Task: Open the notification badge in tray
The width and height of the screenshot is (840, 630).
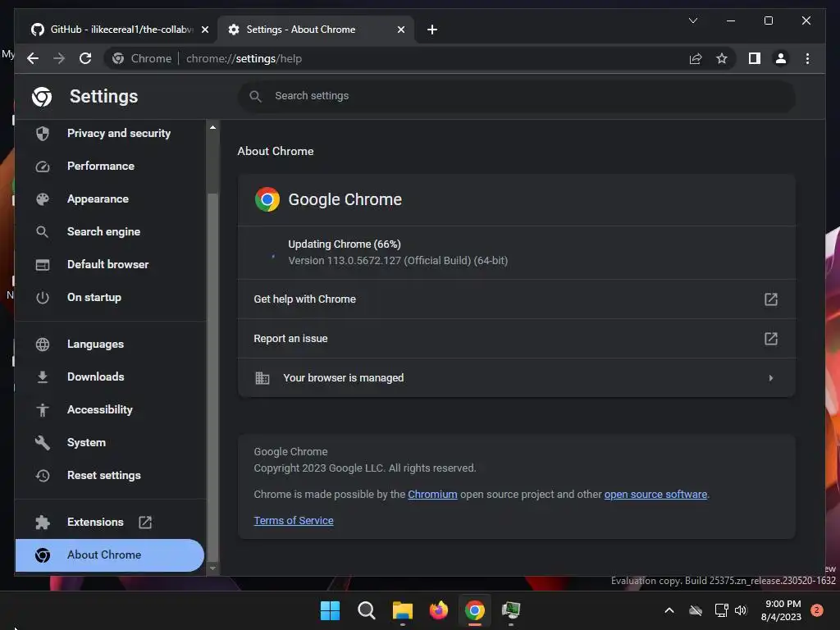Action: [817, 610]
